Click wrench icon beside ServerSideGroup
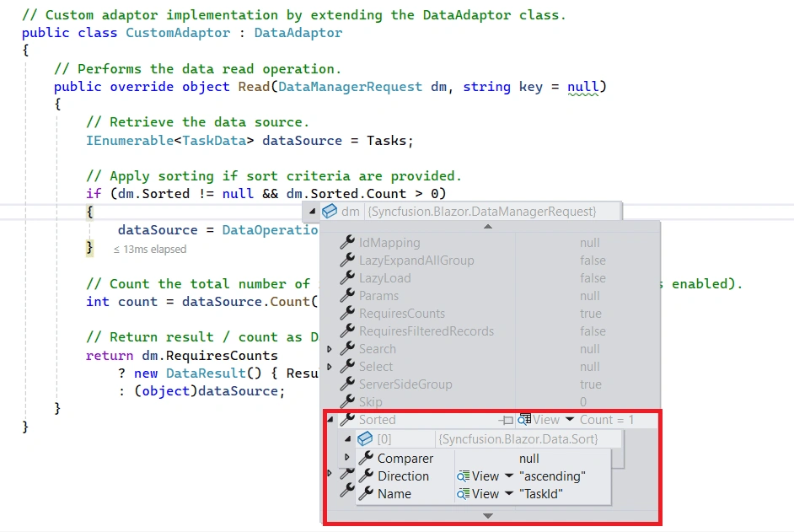Image resolution: width=794 pixels, height=532 pixels. point(347,384)
